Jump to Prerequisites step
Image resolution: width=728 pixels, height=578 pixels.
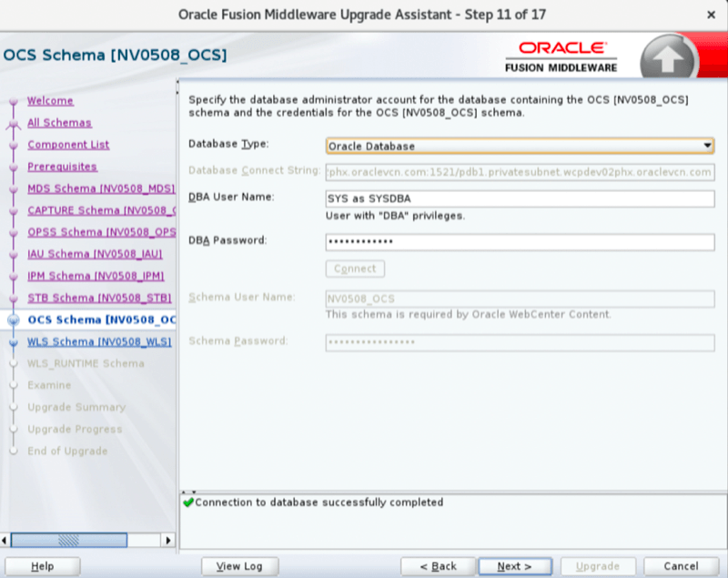point(62,167)
